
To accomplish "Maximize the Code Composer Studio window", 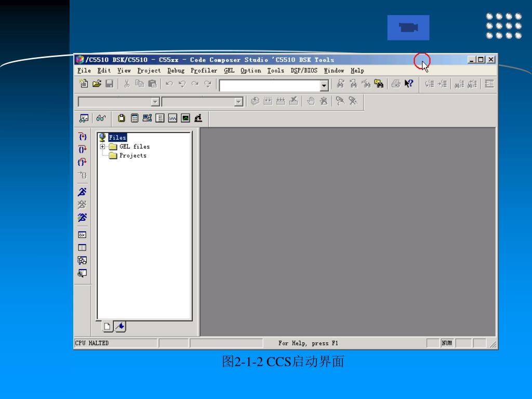I will [481, 60].
